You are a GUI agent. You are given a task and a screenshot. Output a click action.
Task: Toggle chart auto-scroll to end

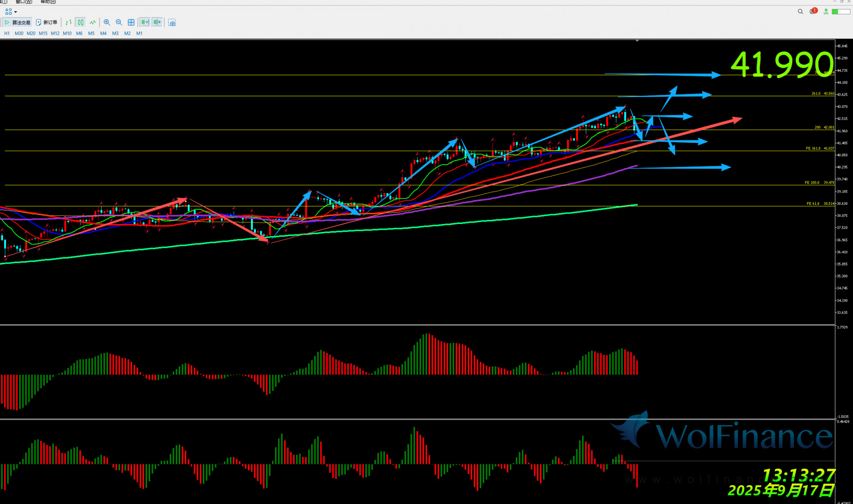coord(145,23)
